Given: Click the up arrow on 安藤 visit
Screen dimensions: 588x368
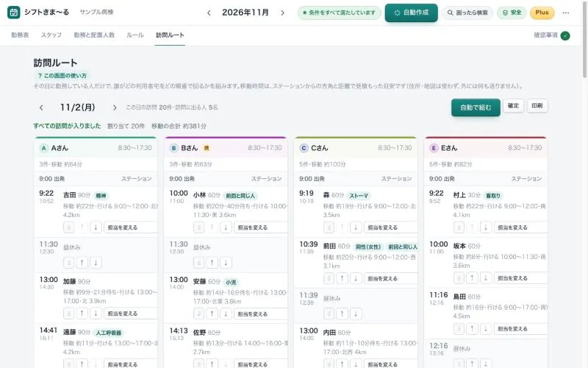Looking at the screenshot, I should [x=212, y=314].
